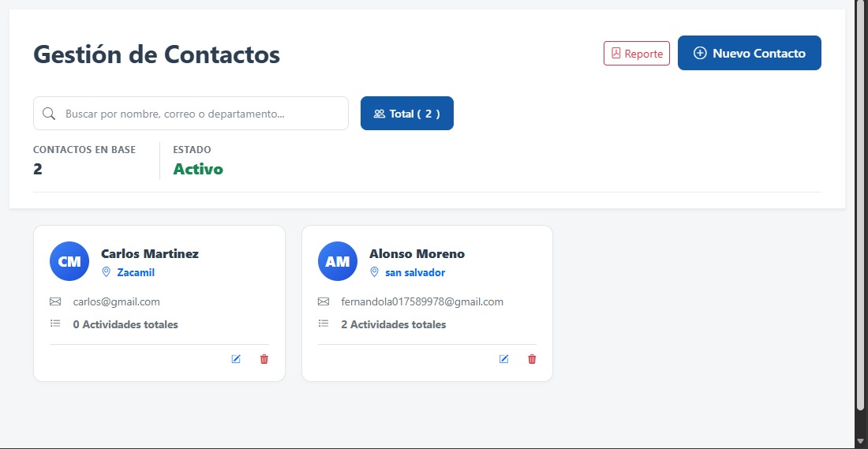Delete Alonso Moreno with trash icon
The height and width of the screenshot is (449, 868).
pyautogui.click(x=532, y=359)
